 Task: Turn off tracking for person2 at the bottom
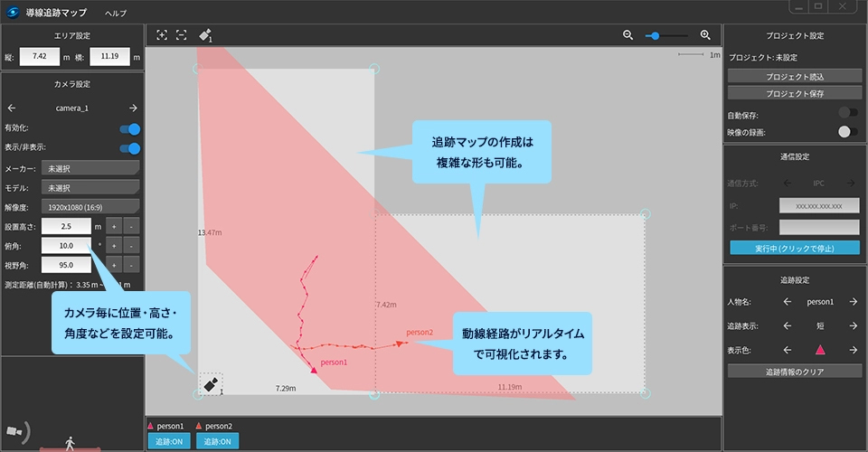[x=215, y=441]
